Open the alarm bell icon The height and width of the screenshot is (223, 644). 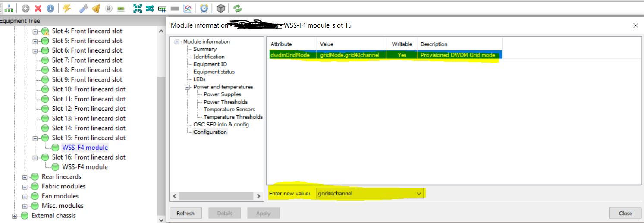pyautogui.click(x=96, y=8)
